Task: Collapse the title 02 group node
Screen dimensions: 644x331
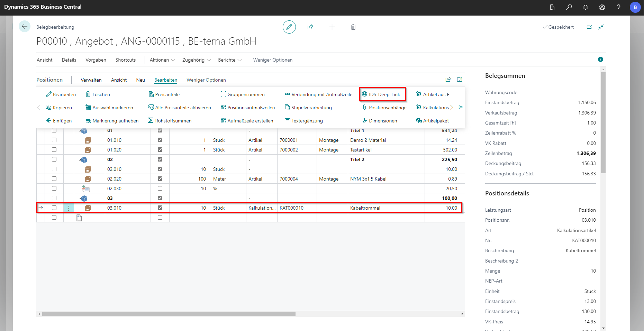Action: tap(80, 160)
